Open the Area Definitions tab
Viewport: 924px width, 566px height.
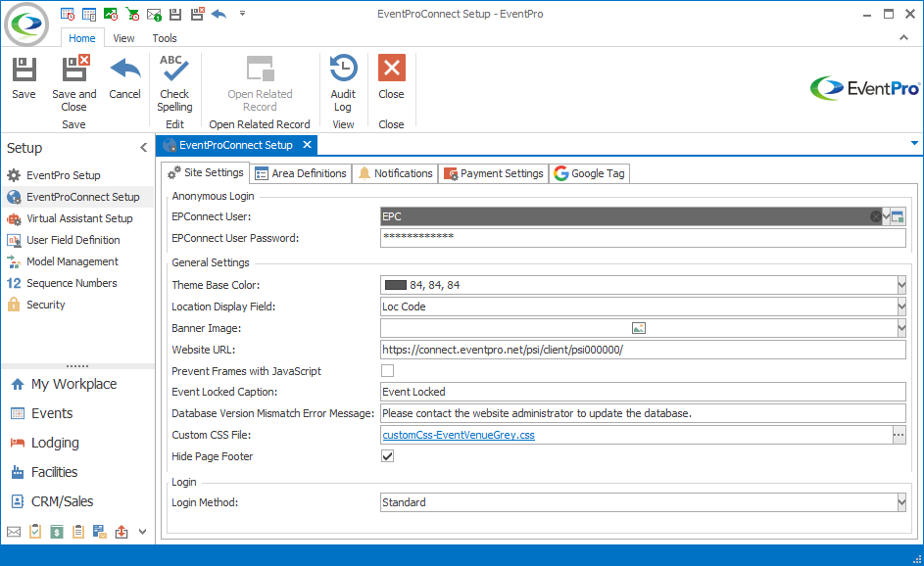tap(301, 173)
